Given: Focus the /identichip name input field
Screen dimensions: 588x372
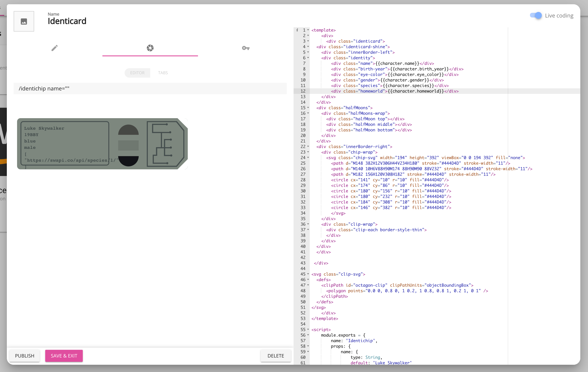Looking at the screenshot, I should pos(150,88).
